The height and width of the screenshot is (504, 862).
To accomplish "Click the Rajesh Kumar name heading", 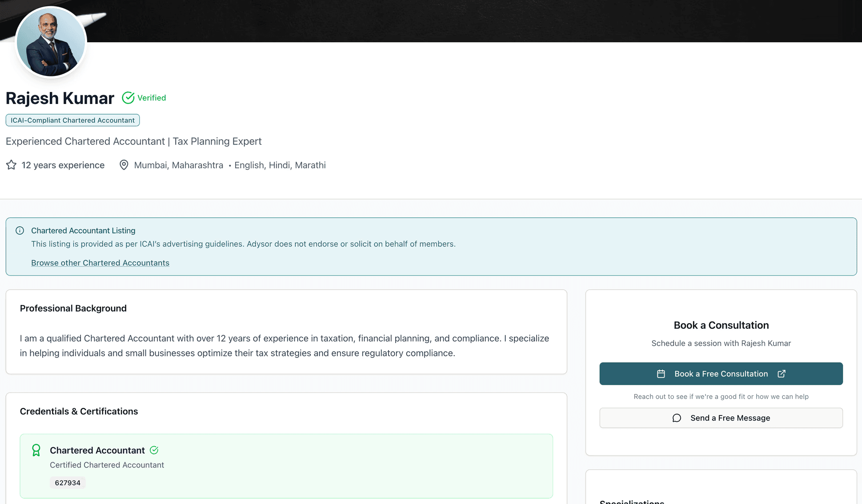I will click(x=60, y=98).
